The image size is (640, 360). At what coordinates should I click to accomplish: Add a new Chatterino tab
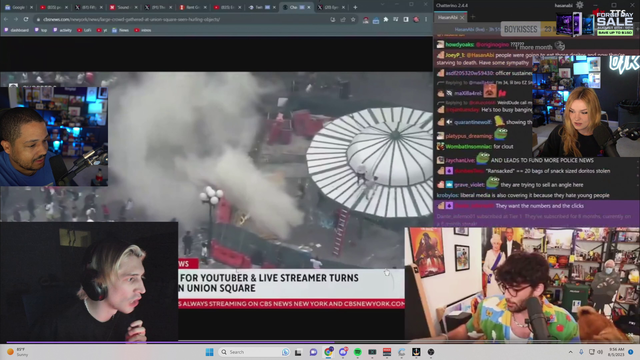[473, 17]
